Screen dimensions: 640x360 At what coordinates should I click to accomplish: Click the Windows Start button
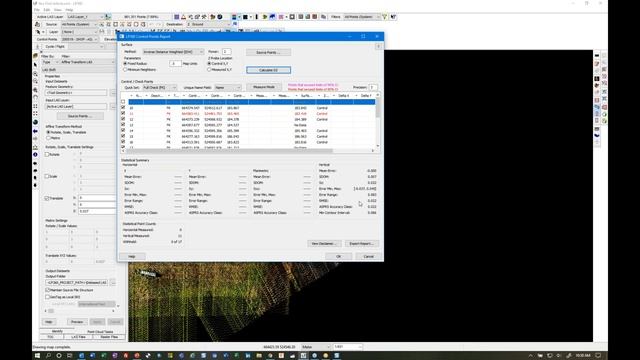click(x=38, y=356)
